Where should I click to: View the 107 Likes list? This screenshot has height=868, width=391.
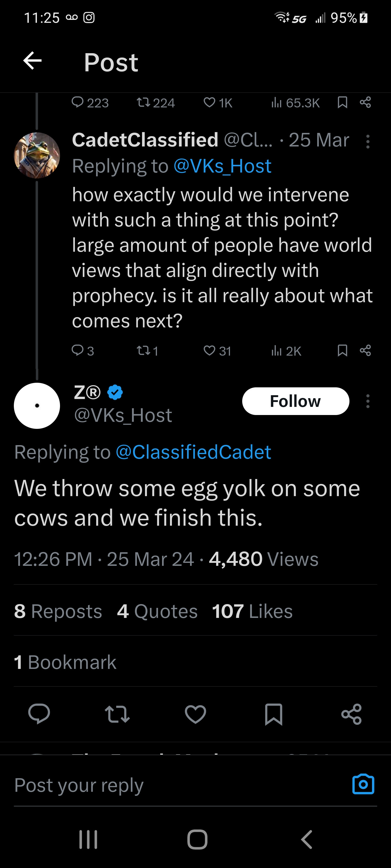252,611
